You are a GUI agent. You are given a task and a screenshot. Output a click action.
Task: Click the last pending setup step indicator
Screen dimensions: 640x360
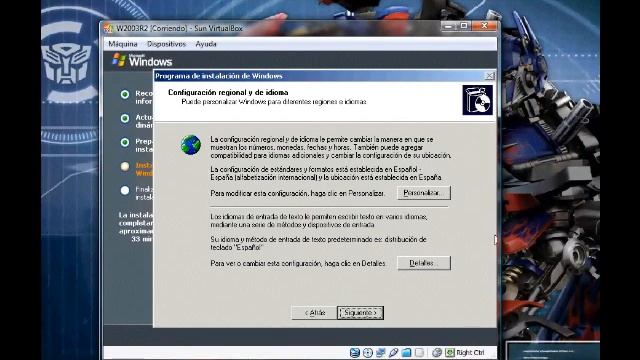pos(125,190)
